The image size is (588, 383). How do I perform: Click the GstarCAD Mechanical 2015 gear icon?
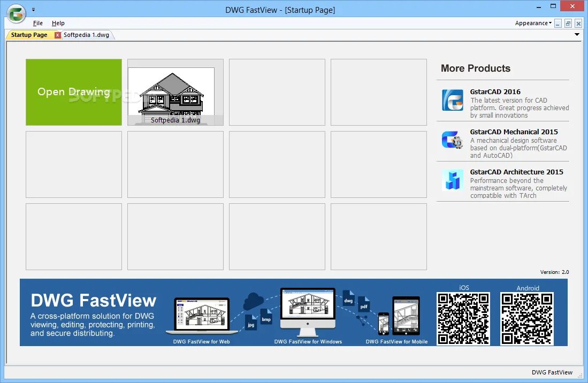(453, 140)
